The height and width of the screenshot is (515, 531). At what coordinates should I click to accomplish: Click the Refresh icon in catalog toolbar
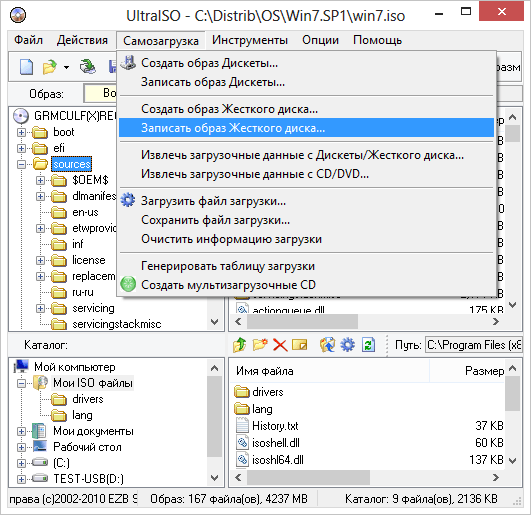point(368,345)
